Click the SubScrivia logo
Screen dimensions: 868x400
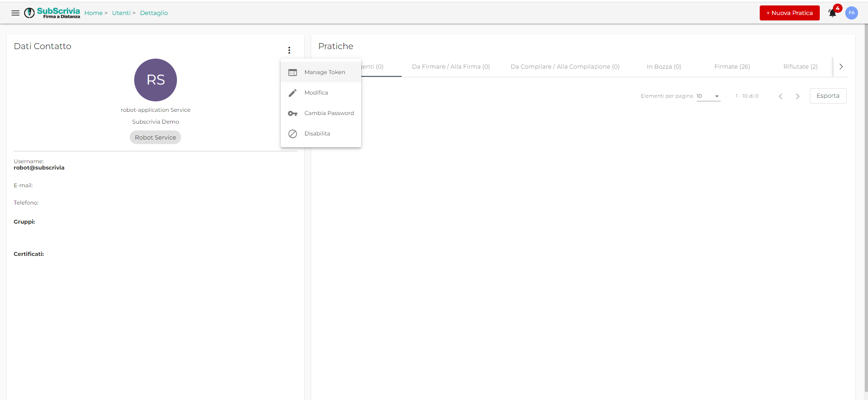[x=52, y=13]
